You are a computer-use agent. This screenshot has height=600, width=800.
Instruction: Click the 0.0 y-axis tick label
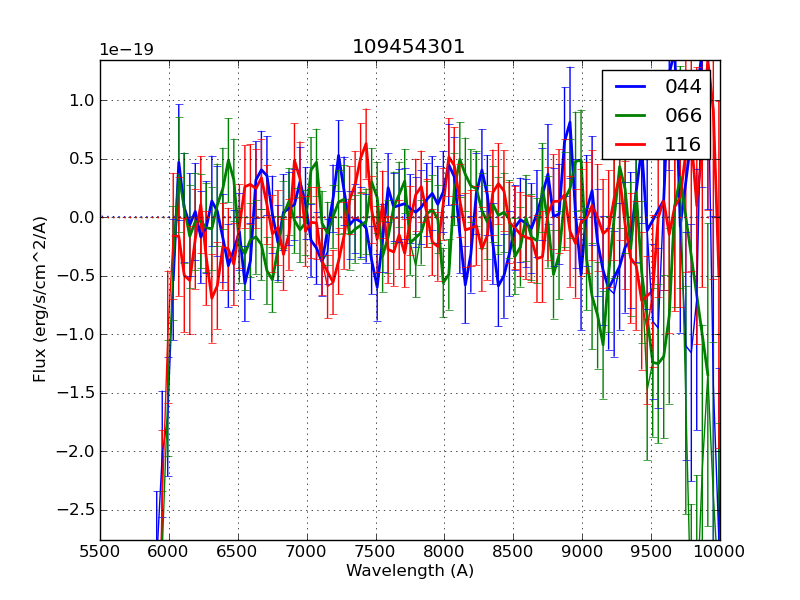(x=80, y=217)
